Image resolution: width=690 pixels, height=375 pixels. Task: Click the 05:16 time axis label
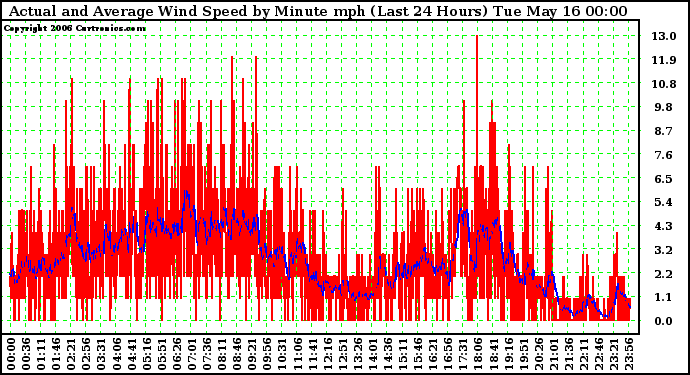coord(146,354)
